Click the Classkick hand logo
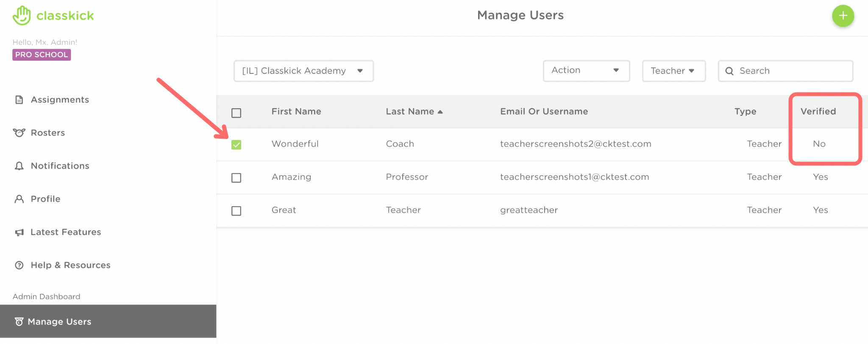The image size is (868, 344). [x=22, y=16]
